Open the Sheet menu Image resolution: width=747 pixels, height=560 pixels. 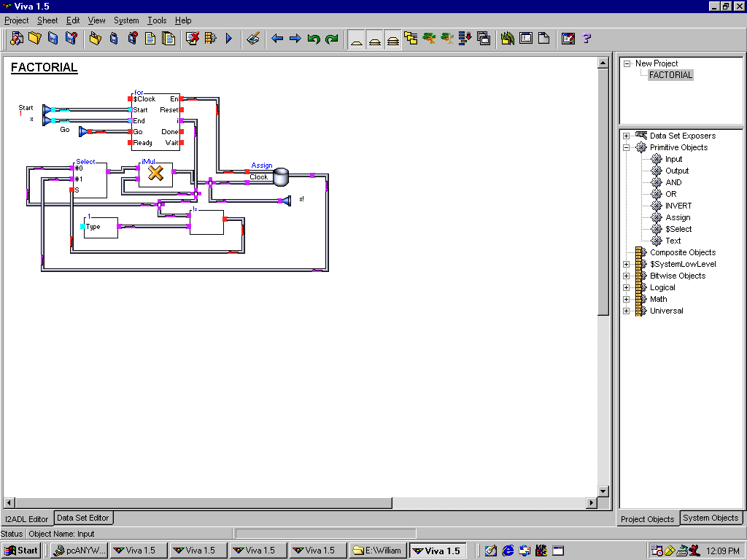tap(47, 20)
